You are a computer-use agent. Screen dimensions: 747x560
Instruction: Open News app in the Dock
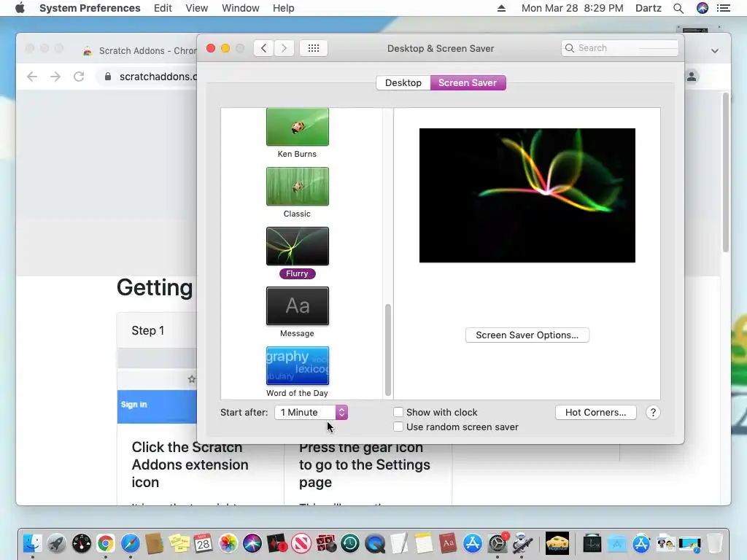pyautogui.click(x=301, y=542)
